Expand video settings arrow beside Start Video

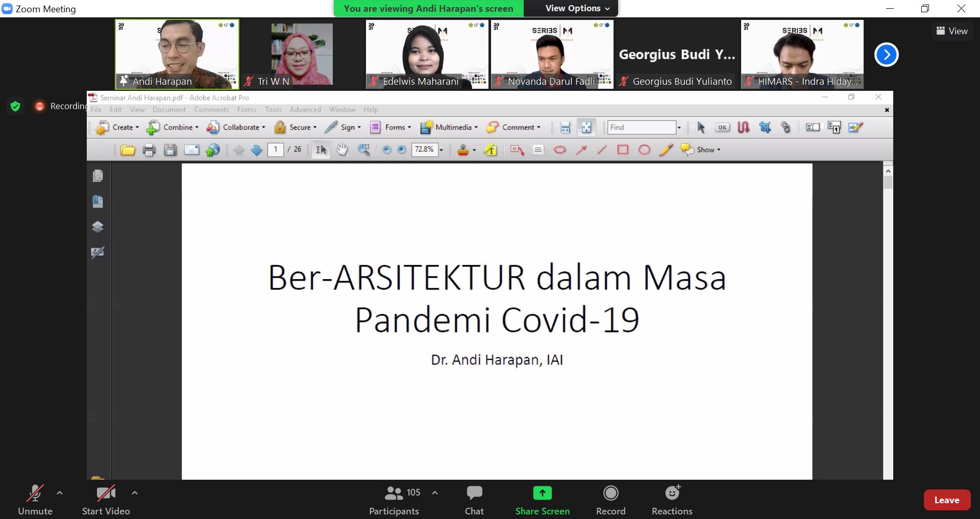point(135,493)
